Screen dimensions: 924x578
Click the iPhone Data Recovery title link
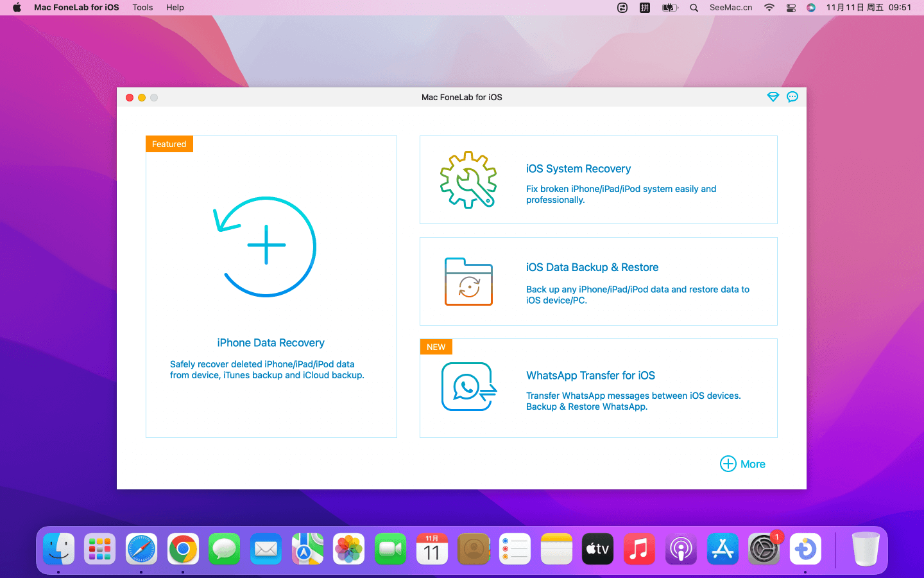[271, 343]
